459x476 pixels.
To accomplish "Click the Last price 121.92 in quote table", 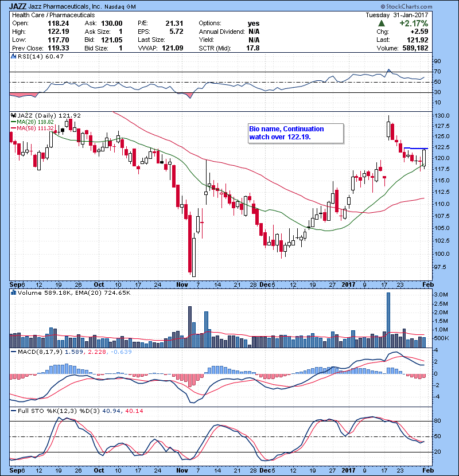I will 418,40.
